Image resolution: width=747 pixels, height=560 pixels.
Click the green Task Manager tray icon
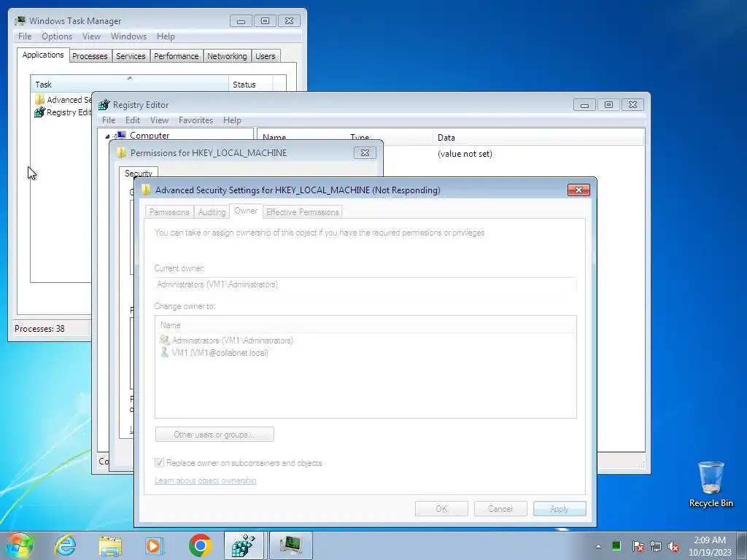click(x=616, y=545)
